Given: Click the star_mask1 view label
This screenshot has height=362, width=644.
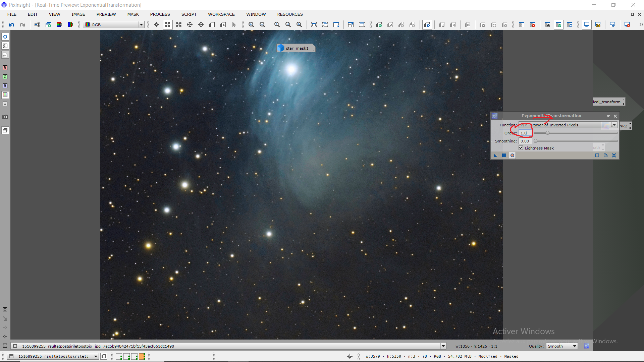Looking at the screenshot, I should [x=297, y=48].
